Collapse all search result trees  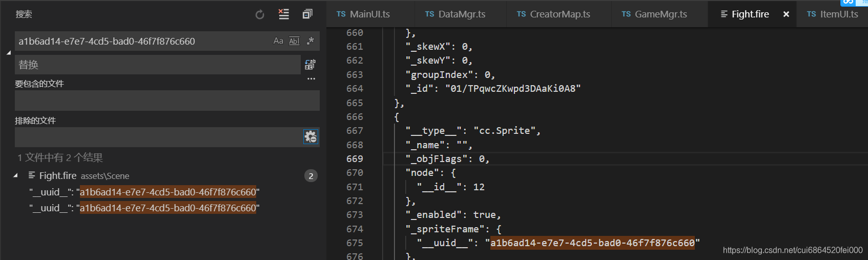point(307,14)
